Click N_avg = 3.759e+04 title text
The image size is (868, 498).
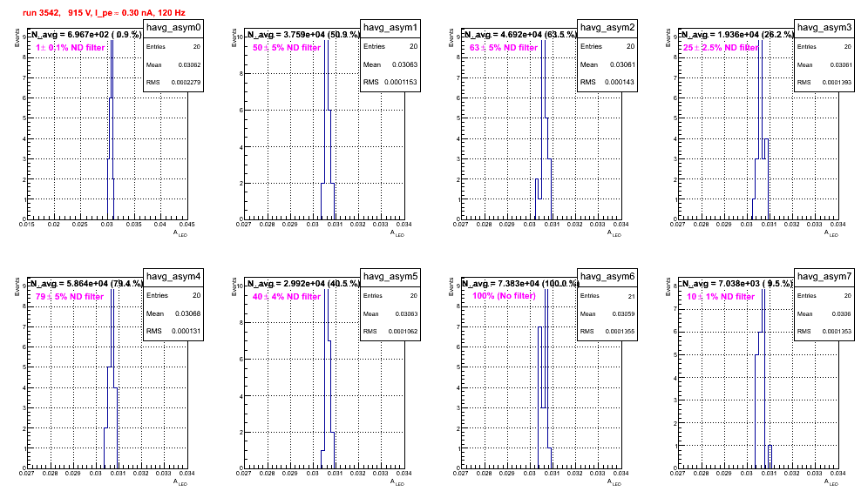click(302, 34)
